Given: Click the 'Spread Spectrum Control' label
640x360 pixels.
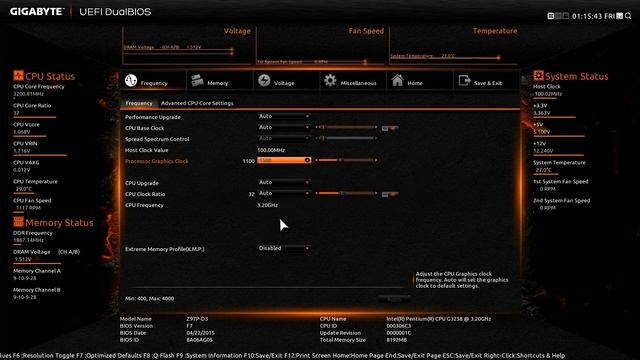Looking at the screenshot, I should click(x=157, y=139).
